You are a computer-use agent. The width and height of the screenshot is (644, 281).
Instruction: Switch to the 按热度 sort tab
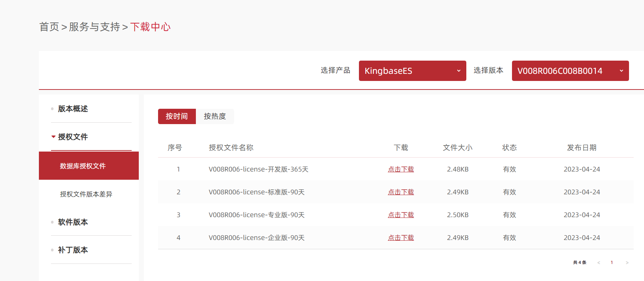point(215,116)
